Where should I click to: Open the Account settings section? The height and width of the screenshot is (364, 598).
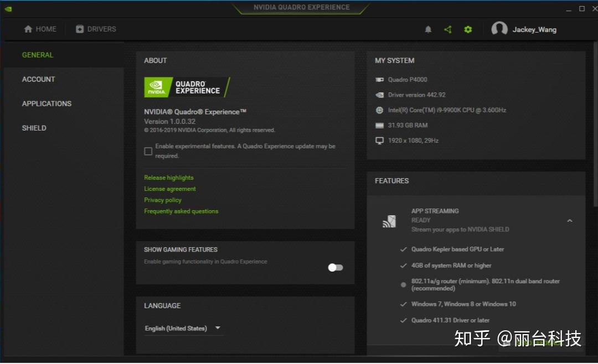39,79
